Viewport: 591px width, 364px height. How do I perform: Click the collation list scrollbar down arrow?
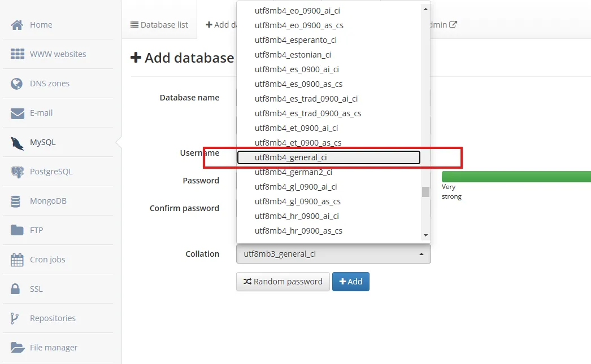tap(425, 235)
